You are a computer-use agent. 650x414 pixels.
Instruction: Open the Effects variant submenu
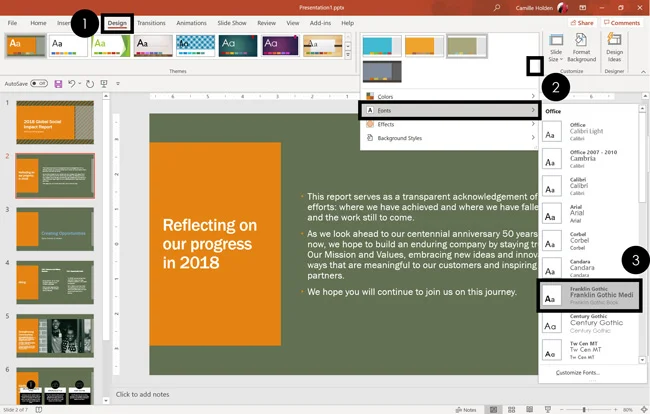pos(450,124)
